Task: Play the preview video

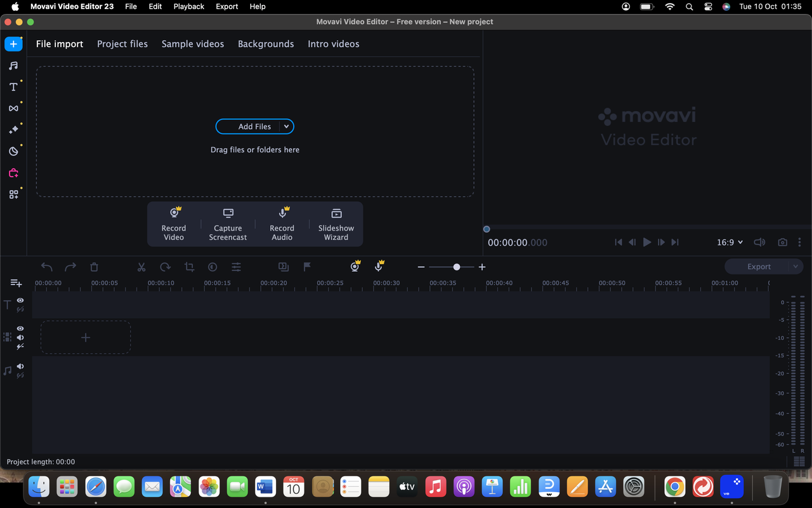Action: (647, 243)
